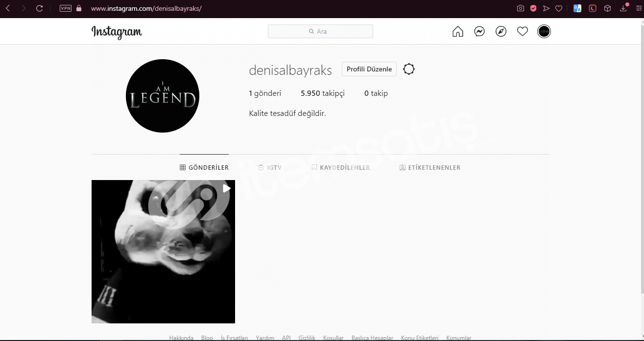Click the Profili Düzenle button
The image size is (644, 341).
pos(369,69)
